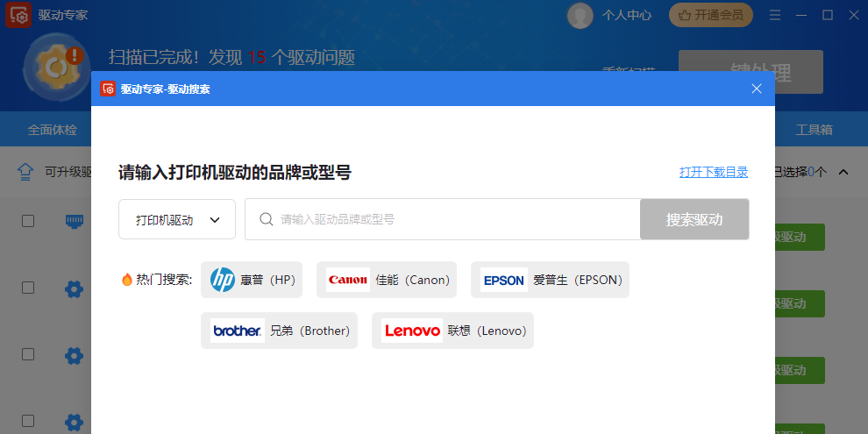Click the 驱动专家 app logo in main window
The height and width of the screenshot is (434, 868).
click(18, 14)
